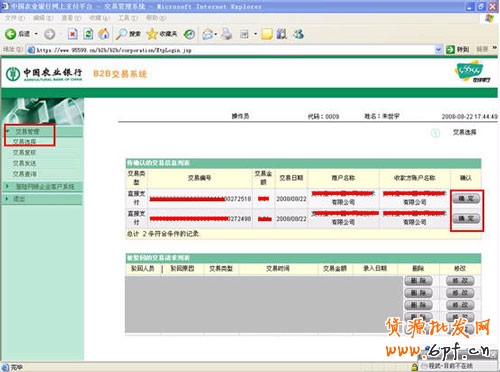Click in the address bar URL field
The image size is (500, 372).
235,50
